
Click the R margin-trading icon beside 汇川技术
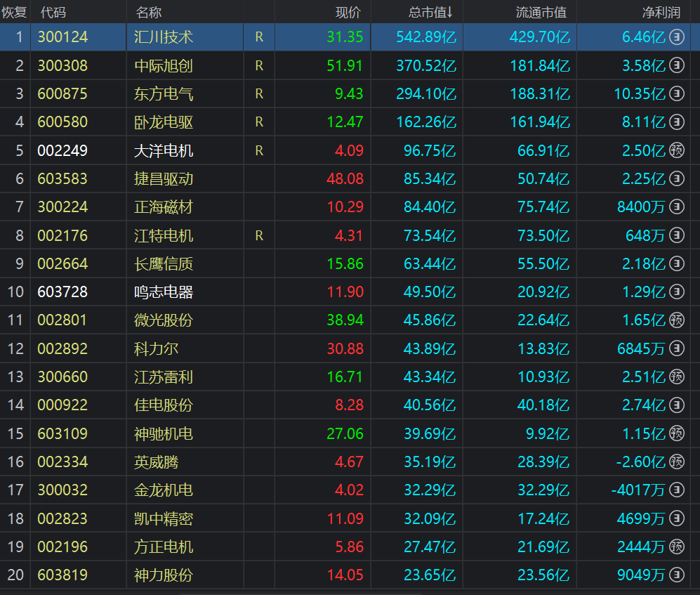click(258, 37)
